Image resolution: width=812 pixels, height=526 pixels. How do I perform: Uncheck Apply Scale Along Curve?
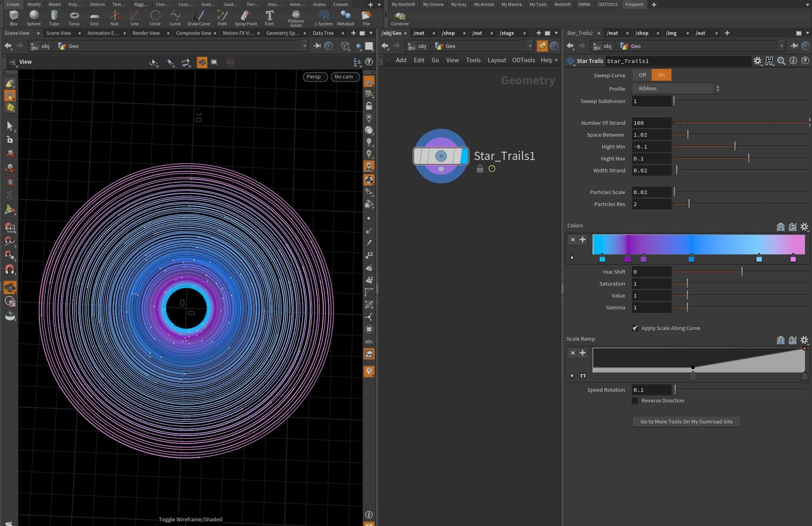point(635,328)
